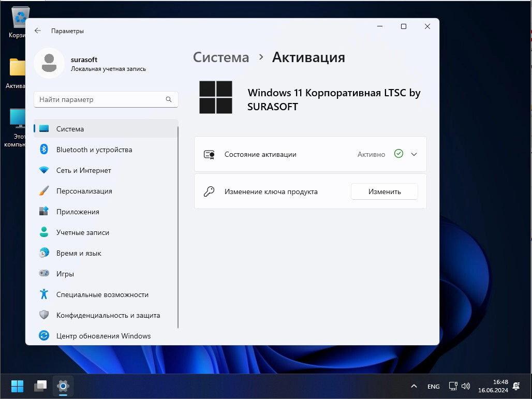Click Windows 11 Корпоративная LTSC edition text
This screenshot has width=532, height=399.
click(334, 99)
